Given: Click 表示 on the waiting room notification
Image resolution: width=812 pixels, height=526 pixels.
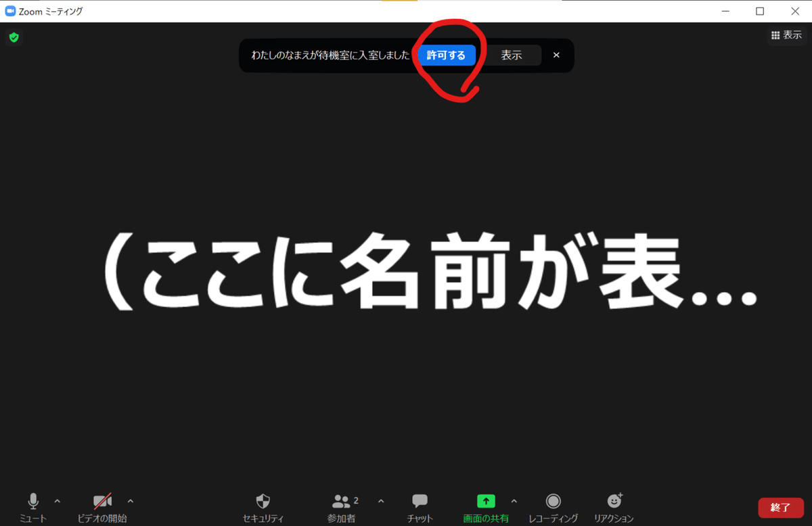Looking at the screenshot, I should click(513, 55).
